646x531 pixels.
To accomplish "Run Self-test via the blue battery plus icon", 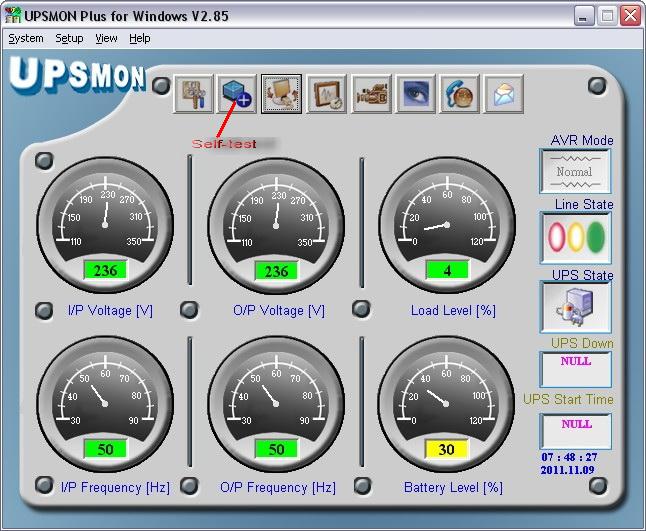I will pyautogui.click(x=237, y=94).
